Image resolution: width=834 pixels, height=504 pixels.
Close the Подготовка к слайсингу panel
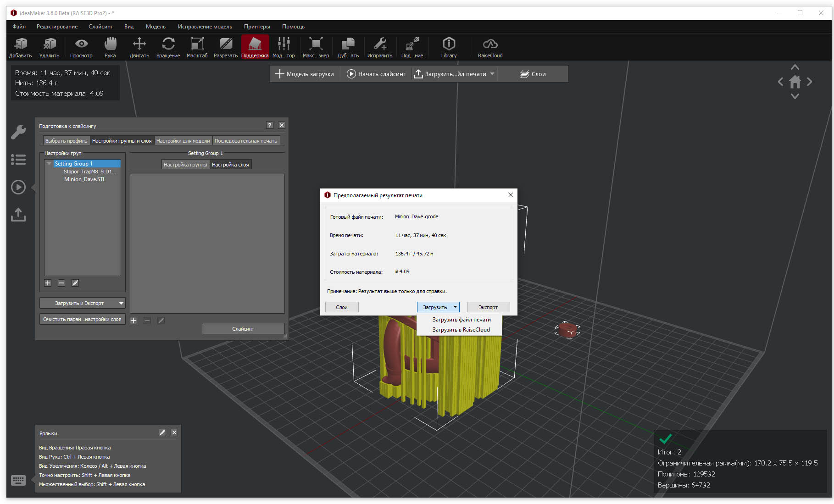(x=282, y=125)
